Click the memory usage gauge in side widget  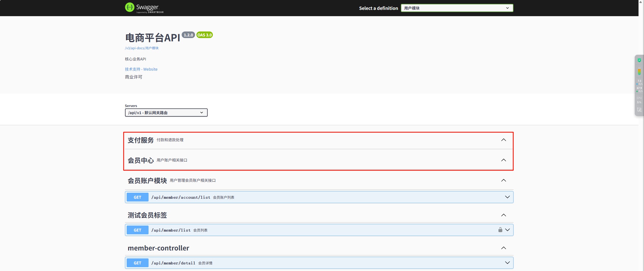coord(639,72)
